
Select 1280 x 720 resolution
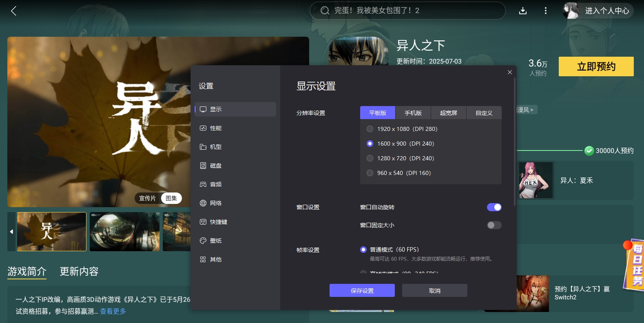point(370,158)
